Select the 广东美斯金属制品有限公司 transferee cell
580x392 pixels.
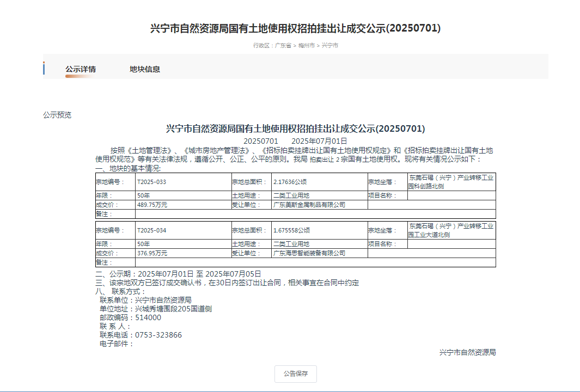click(309, 205)
